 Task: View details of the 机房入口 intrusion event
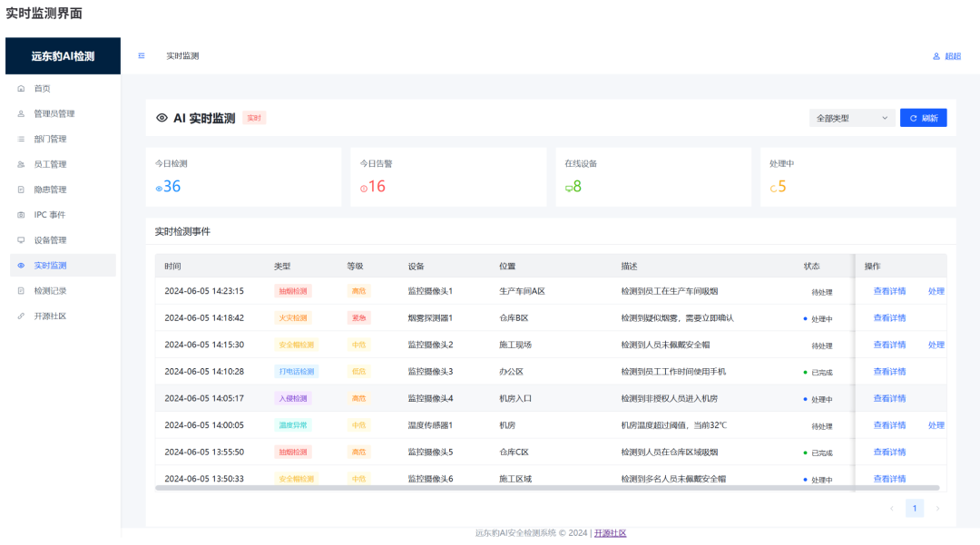[889, 398]
